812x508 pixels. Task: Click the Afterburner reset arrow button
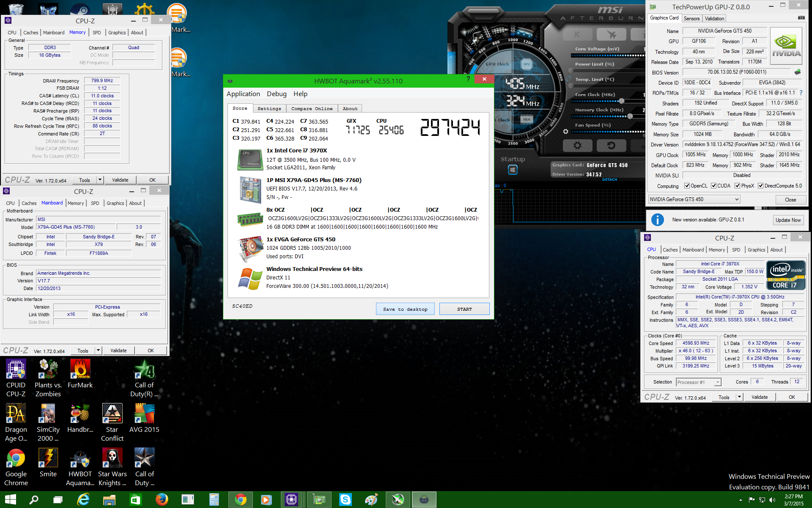tap(611, 146)
